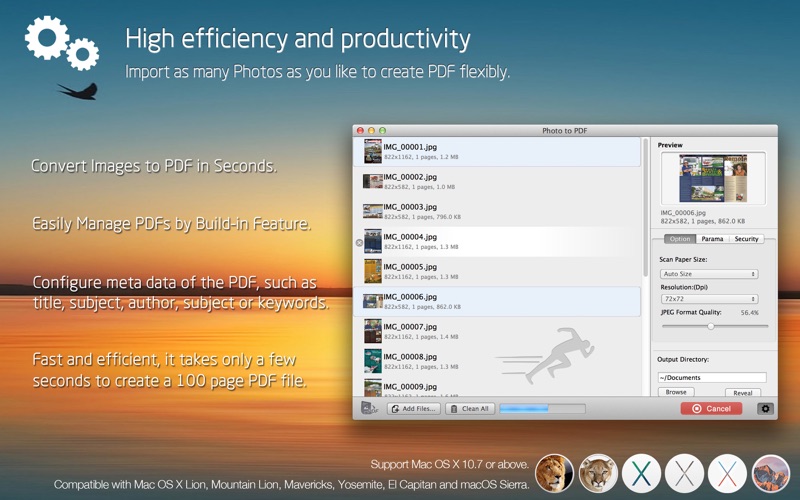This screenshot has height=500, width=800.
Task: Open the Resolution 72x72 dropdown
Action: click(709, 299)
